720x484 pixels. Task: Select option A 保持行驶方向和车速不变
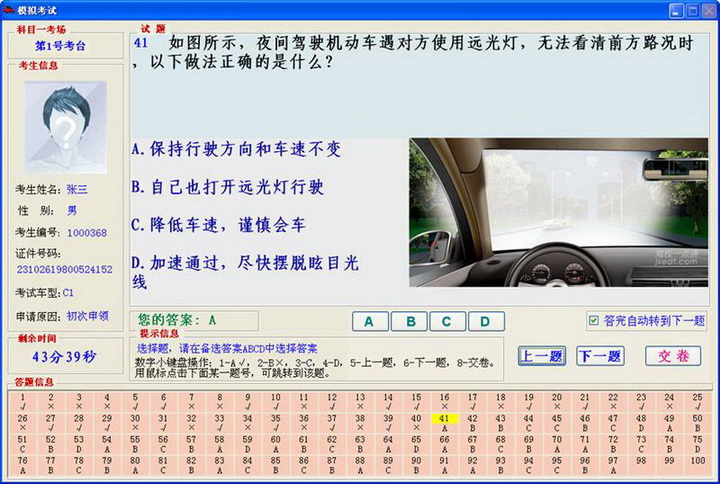click(236, 149)
